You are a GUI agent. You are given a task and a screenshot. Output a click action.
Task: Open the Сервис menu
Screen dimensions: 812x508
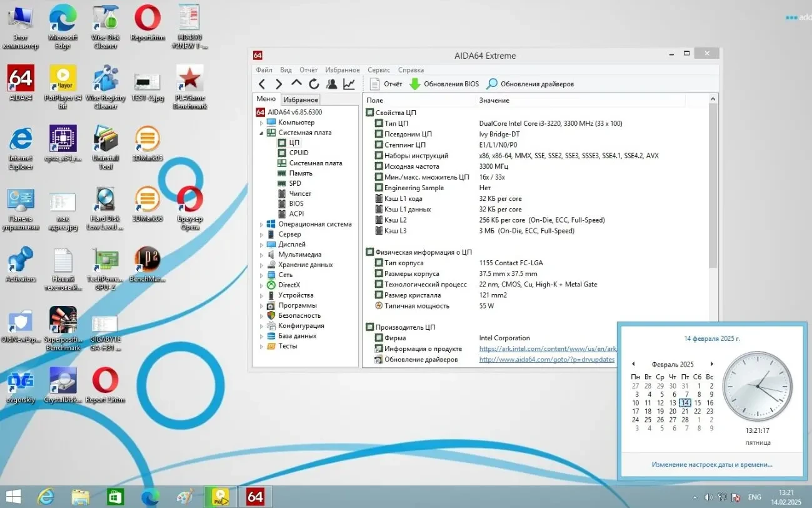(x=378, y=69)
